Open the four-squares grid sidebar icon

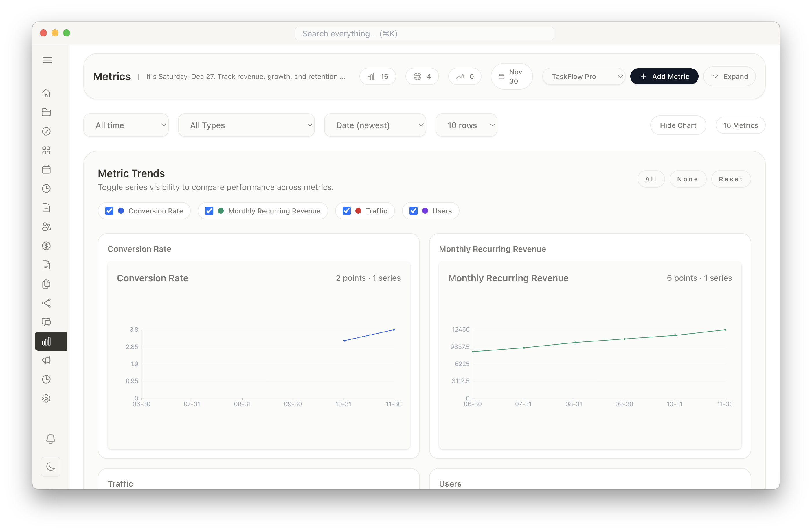pos(46,150)
